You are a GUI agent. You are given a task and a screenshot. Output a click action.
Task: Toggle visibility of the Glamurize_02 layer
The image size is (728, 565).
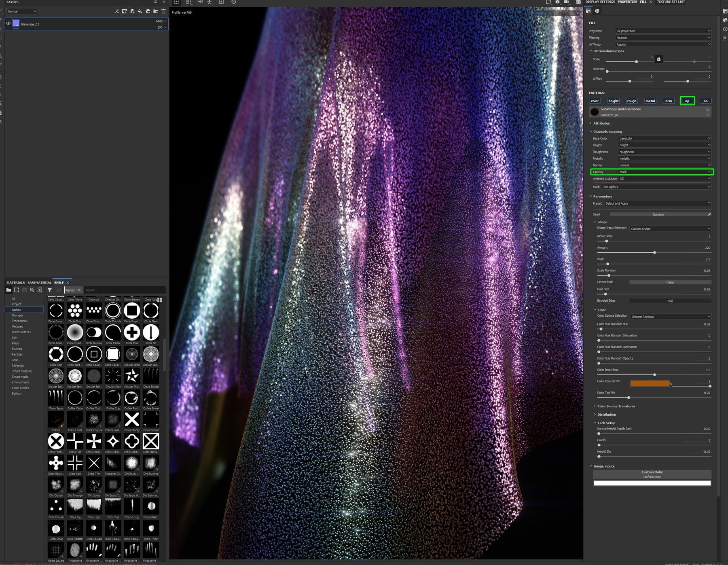[x=8, y=23]
